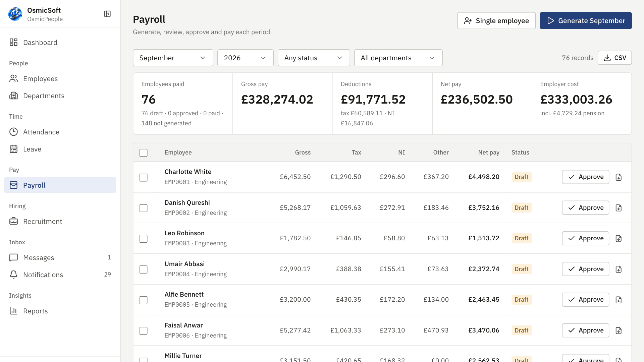Viewport: 644px width, 362px height.
Task: Click the Employee column header
Action: tap(178, 153)
